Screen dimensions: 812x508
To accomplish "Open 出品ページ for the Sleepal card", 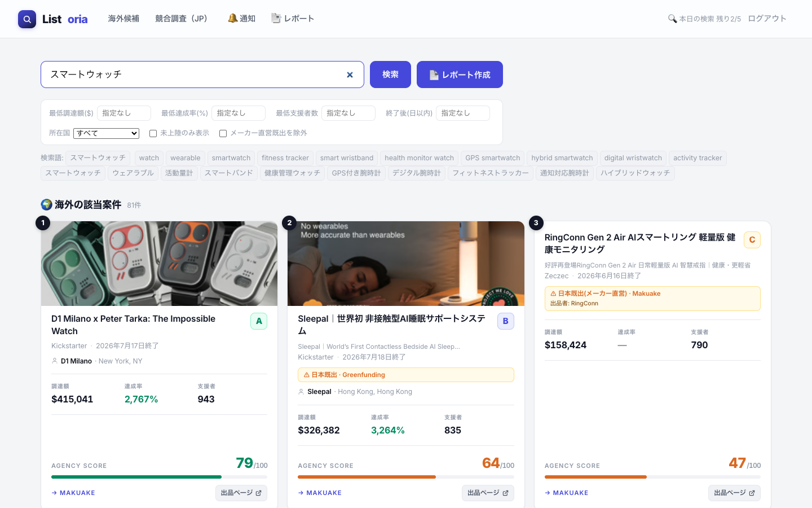I will coord(488,493).
